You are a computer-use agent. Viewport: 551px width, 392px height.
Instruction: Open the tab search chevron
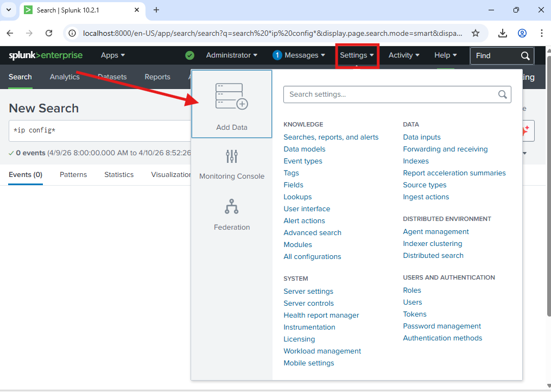(x=9, y=10)
